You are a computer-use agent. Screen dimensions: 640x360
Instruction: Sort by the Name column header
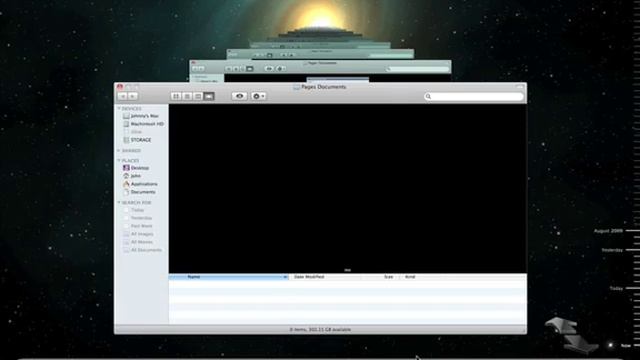coord(229,277)
